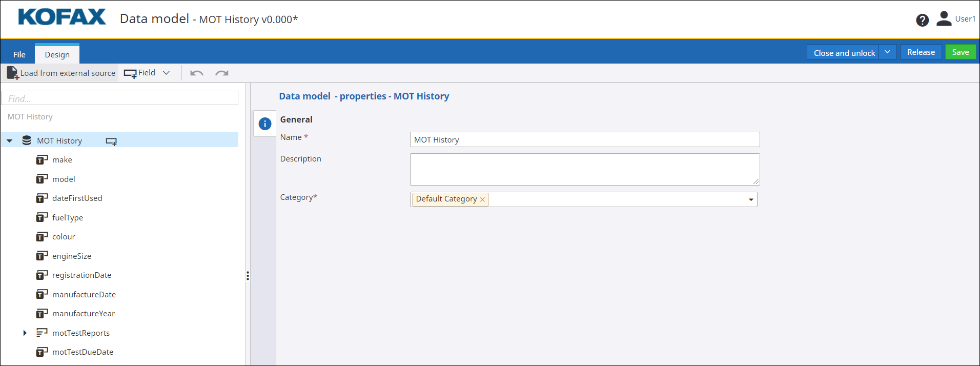Open the Category dropdown list

pos(751,199)
